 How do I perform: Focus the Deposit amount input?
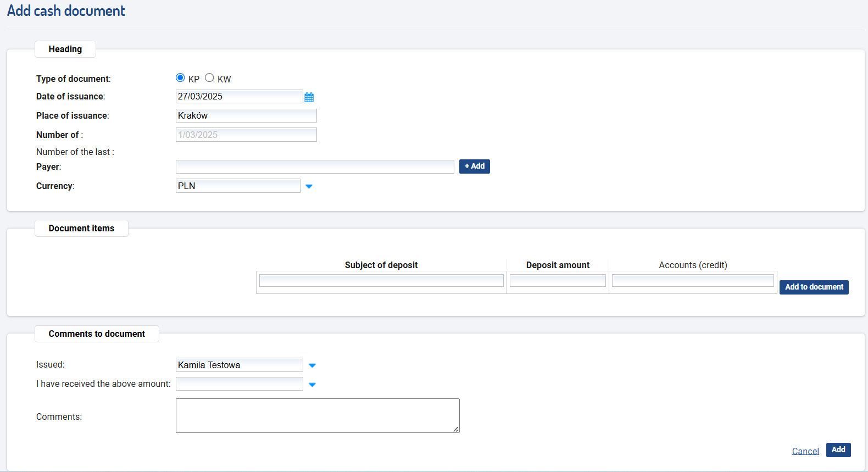558,281
